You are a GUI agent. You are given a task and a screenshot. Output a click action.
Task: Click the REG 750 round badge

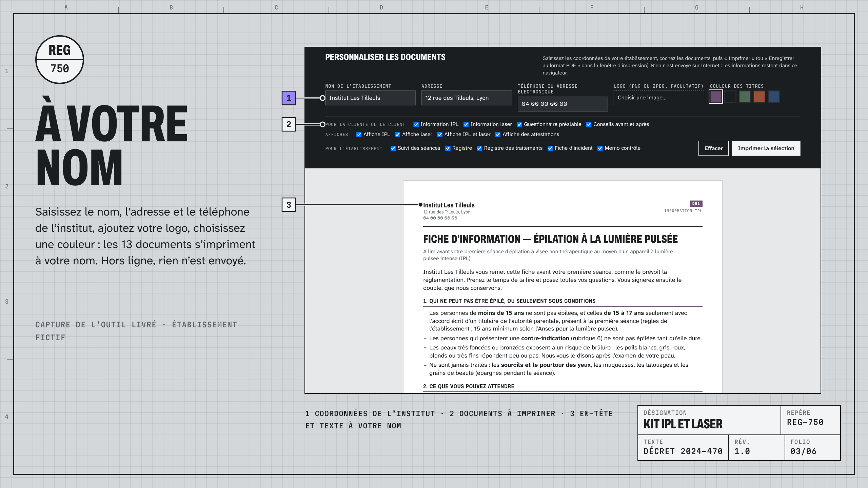(x=60, y=60)
